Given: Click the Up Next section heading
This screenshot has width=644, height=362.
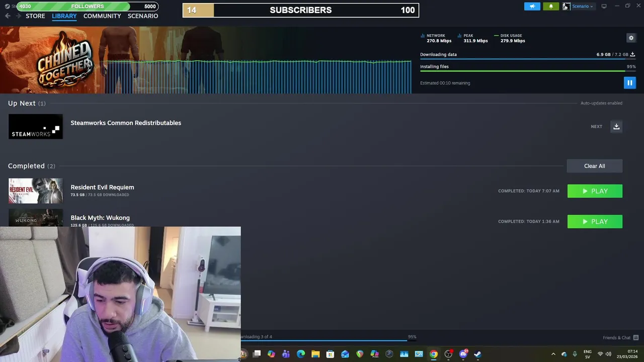Looking at the screenshot, I should pos(27,103).
